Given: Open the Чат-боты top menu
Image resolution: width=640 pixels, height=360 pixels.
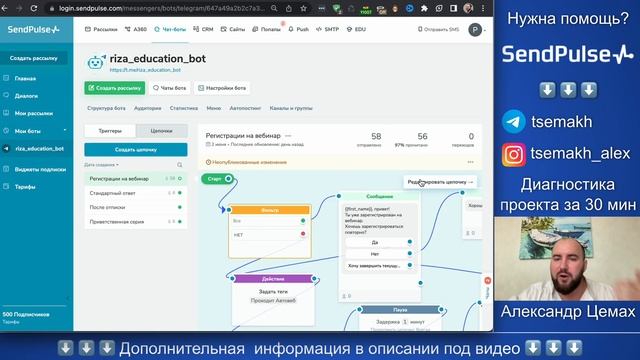Looking at the screenshot, I should (170, 29).
